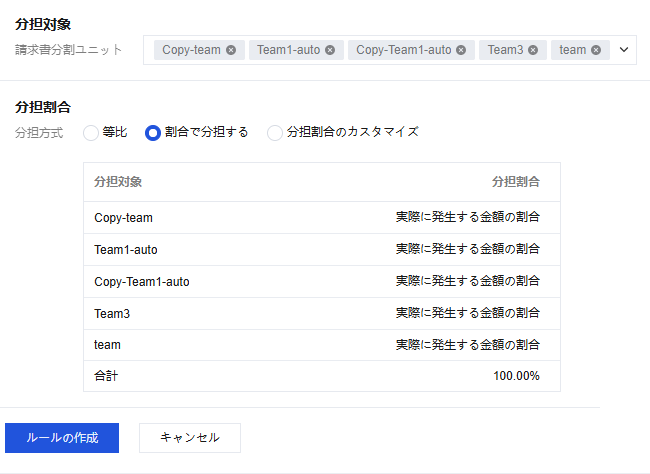
Task: Click the 100.00% total value
Action: (x=516, y=376)
